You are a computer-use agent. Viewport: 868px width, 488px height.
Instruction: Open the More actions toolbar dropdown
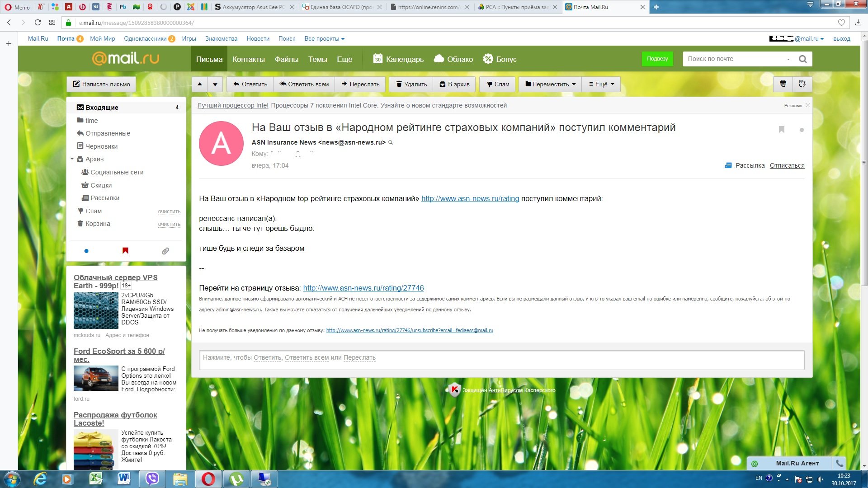pyautogui.click(x=601, y=84)
